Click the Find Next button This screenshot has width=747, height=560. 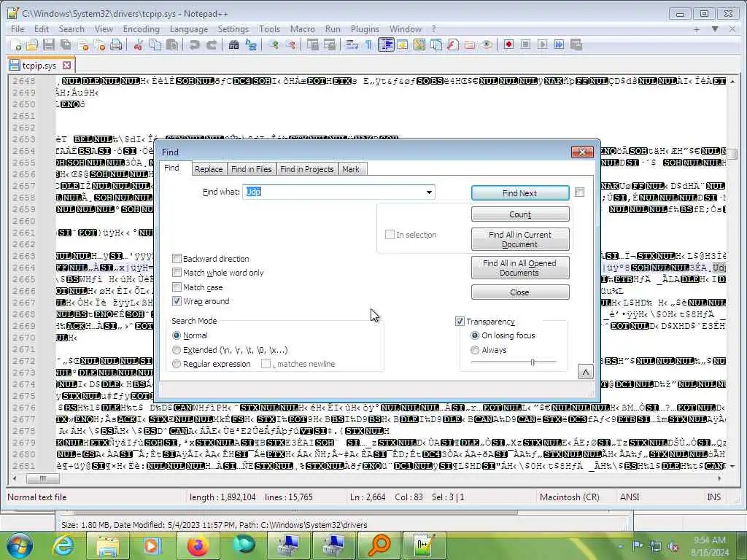[x=519, y=192]
